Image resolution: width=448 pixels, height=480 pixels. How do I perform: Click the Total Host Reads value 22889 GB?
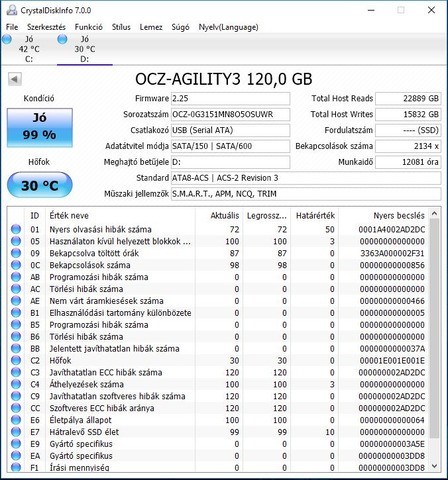[x=408, y=98]
